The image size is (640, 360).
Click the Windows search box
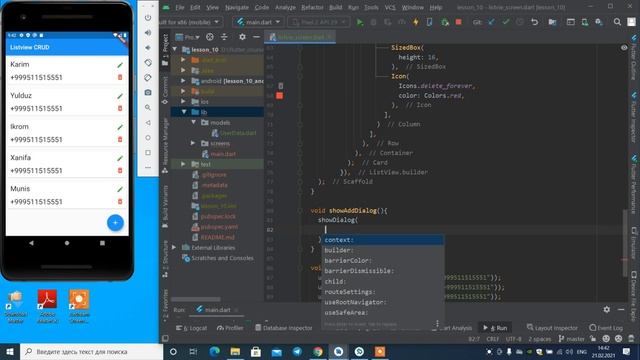(x=91, y=351)
